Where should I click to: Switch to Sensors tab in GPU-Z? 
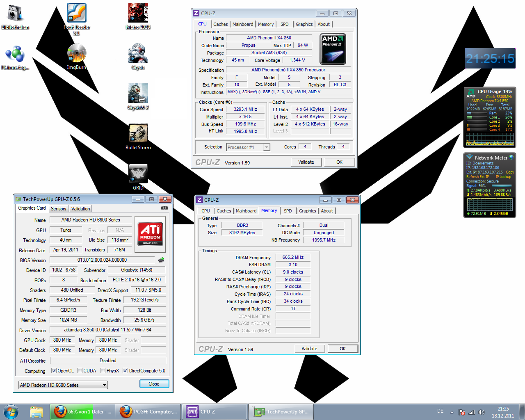(x=59, y=209)
